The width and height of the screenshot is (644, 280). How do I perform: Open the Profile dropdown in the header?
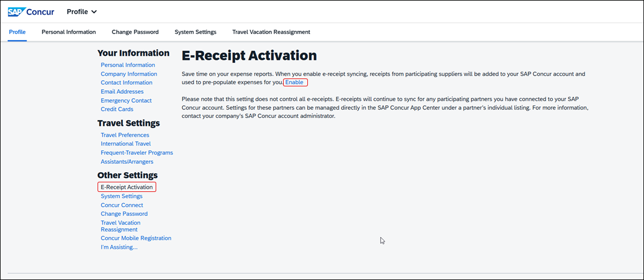point(82,11)
